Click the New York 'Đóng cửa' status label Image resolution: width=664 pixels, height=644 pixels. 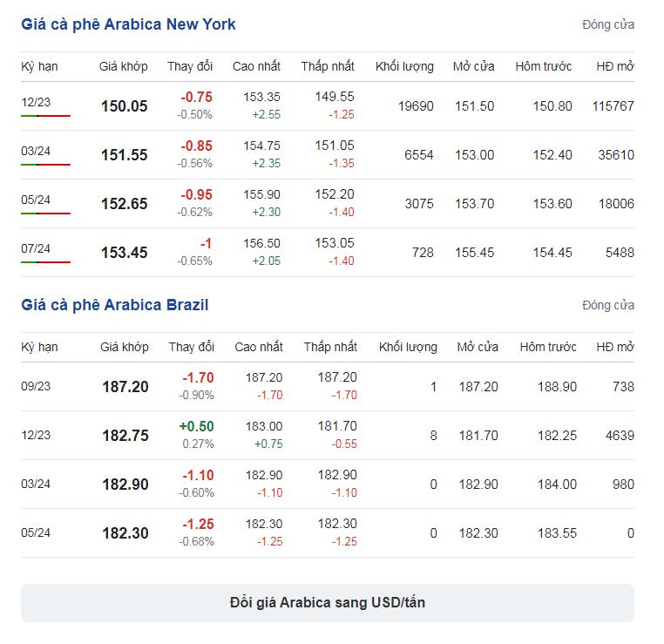pyautogui.click(x=608, y=24)
